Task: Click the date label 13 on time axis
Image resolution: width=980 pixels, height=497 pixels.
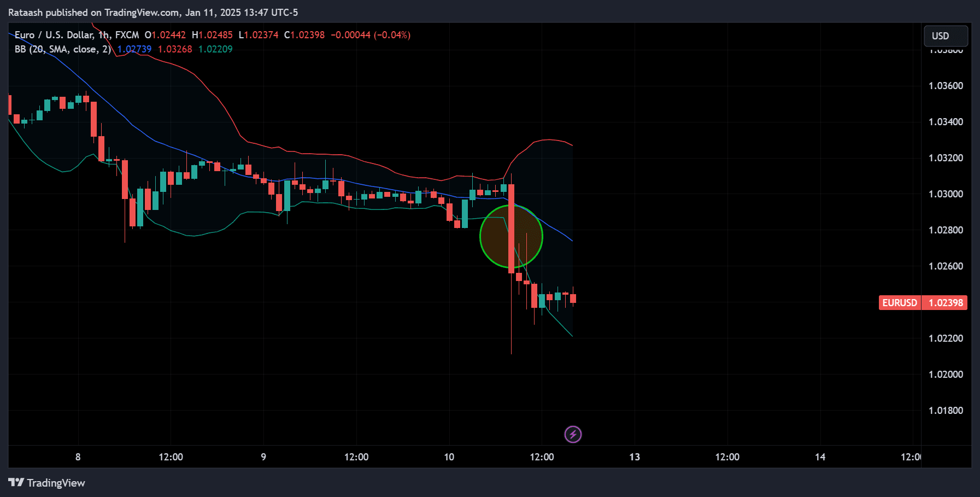Action: 635,457
